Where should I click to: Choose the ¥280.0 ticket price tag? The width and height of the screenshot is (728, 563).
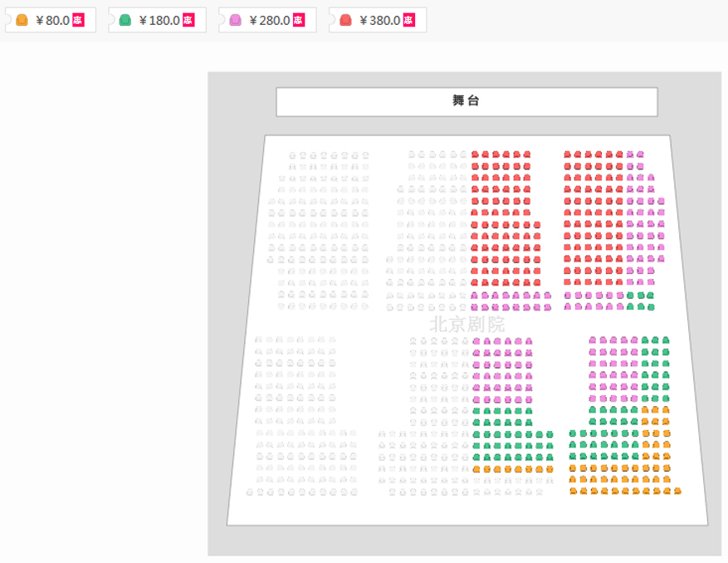[x=268, y=20]
